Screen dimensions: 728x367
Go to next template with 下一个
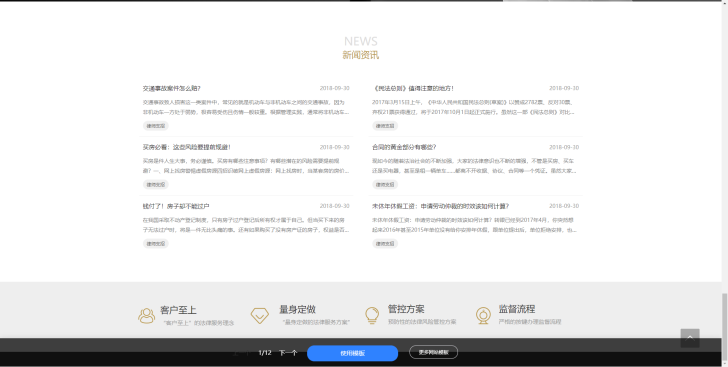pyautogui.click(x=288, y=353)
